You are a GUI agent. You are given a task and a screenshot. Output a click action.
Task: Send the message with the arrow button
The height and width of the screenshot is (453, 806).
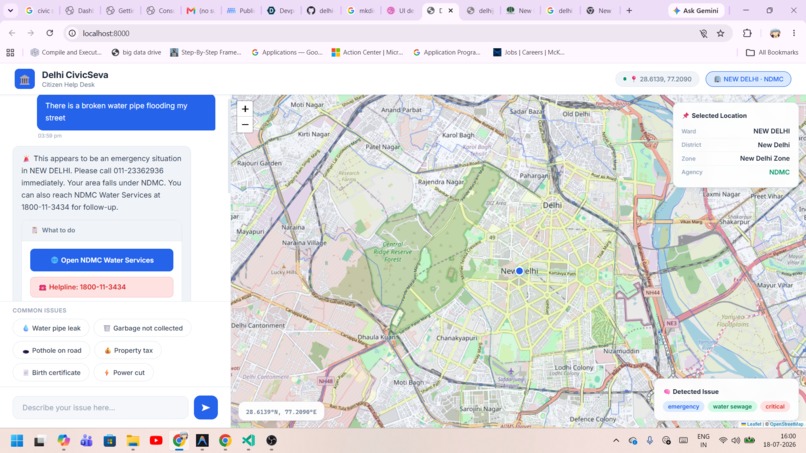tap(206, 407)
